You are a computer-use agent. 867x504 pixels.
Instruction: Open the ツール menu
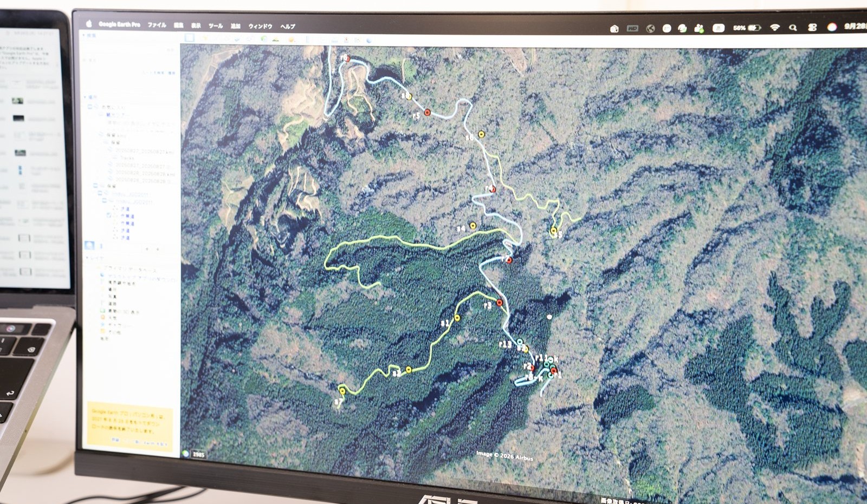coord(216,25)
